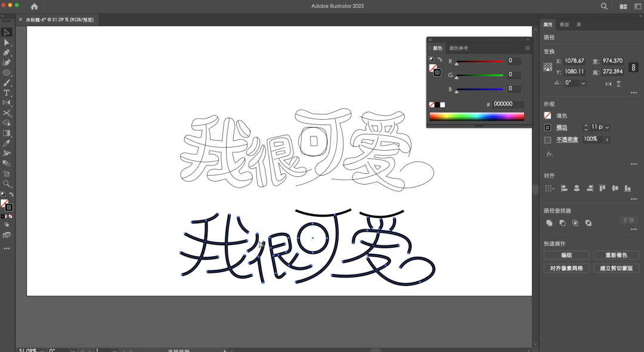Activate the Zoom tool in toolbar
Viewport: 644px width, 352px height.
click(x=7, y=184)
